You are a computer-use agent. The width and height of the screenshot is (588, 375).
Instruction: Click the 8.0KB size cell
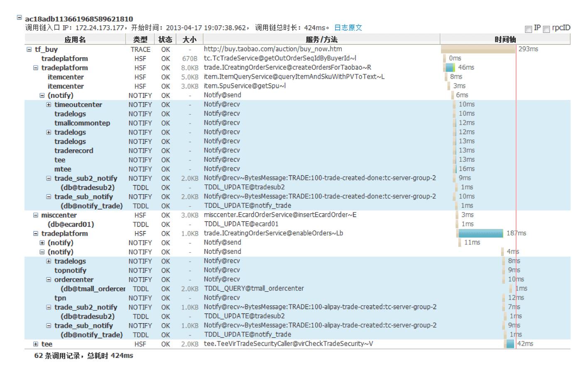(189, 68)
